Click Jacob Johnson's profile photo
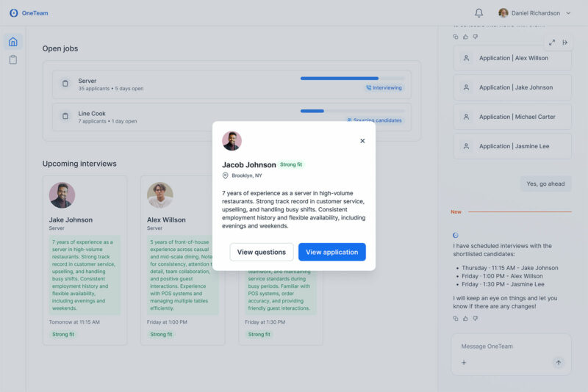Screen dimensions: 588x392 [x=232, y=141]
